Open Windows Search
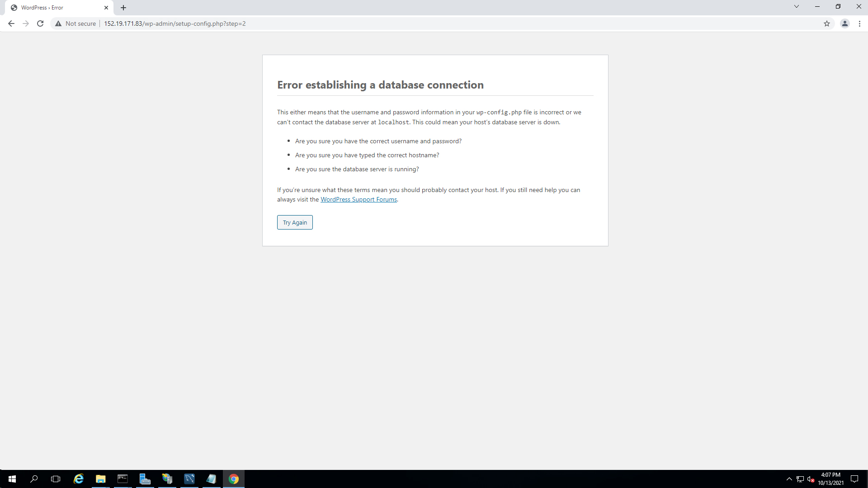Viewport: 868px width, 488px height. pyautogui.click(x=34, y=479)
